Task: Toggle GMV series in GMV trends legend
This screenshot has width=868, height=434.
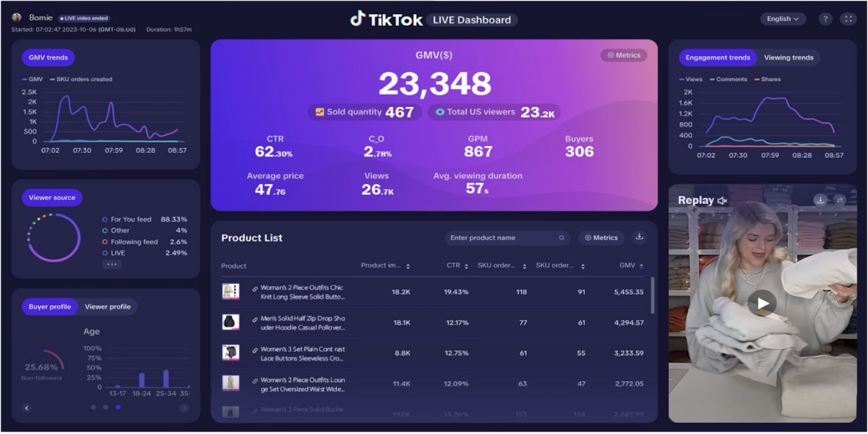Action: 32,80
